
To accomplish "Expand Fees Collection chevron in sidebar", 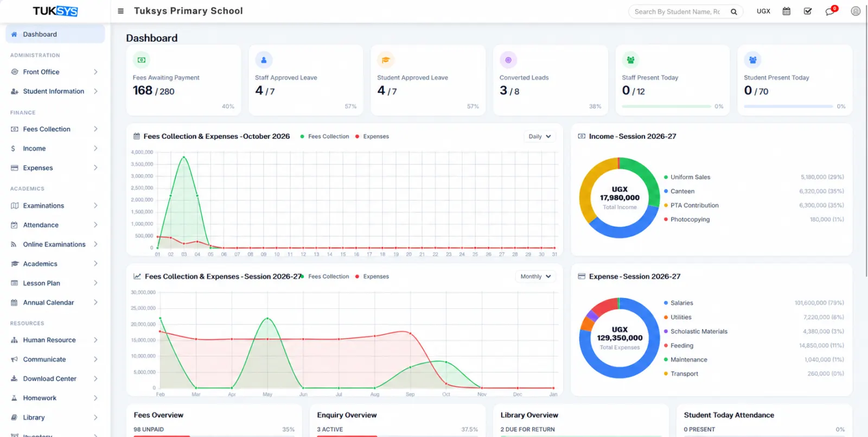I will point(95,129).
